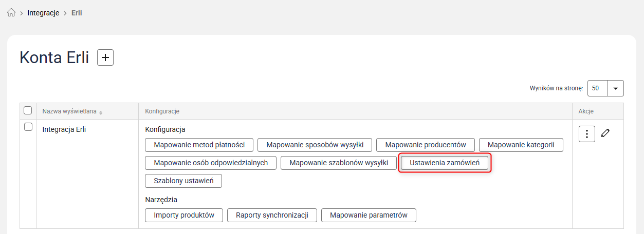Open Mapowanie sposobów wysyłki

[315, 145]
